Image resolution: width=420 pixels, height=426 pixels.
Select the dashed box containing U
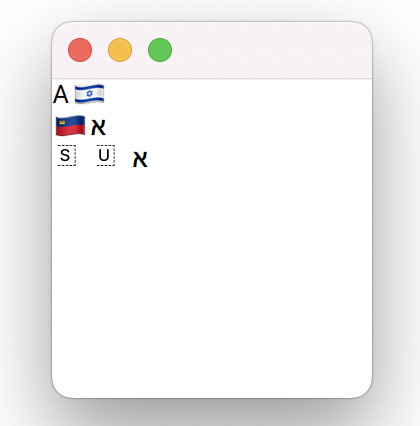click(106, 155)
